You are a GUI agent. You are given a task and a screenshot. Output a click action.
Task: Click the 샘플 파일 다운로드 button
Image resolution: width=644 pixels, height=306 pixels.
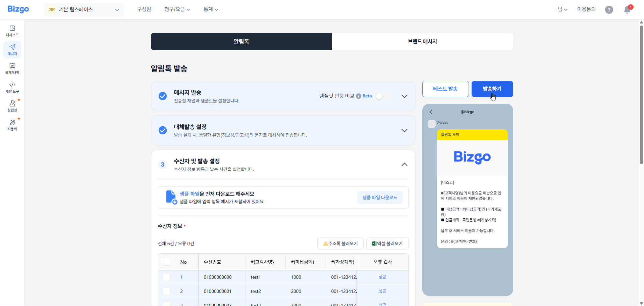coord(380,197)
